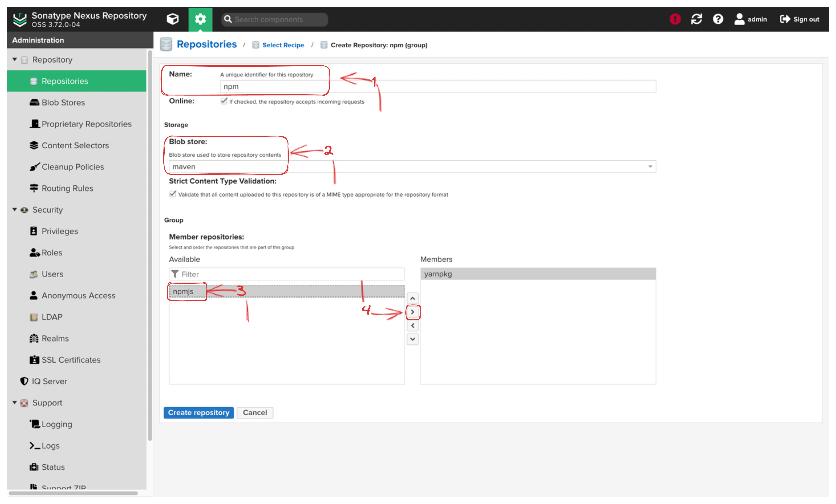This screenshot has height=504, width=836.
Task: Click the Logs terminal prompt icon
Action: pos(35,446)
